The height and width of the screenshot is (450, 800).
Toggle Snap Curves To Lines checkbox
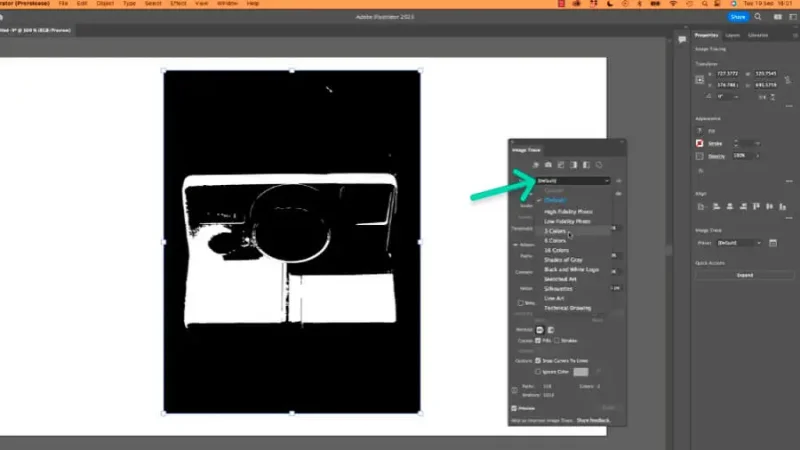(x=538, y=360)
